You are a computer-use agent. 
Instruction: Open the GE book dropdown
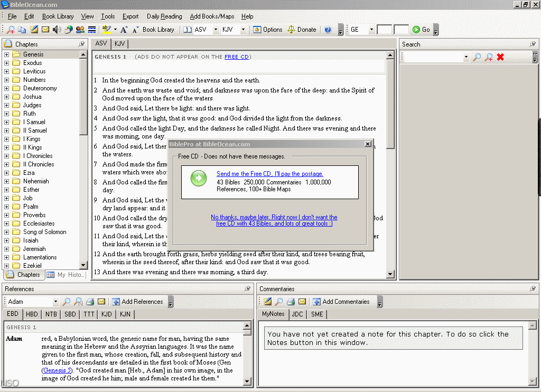click(371, 30)
